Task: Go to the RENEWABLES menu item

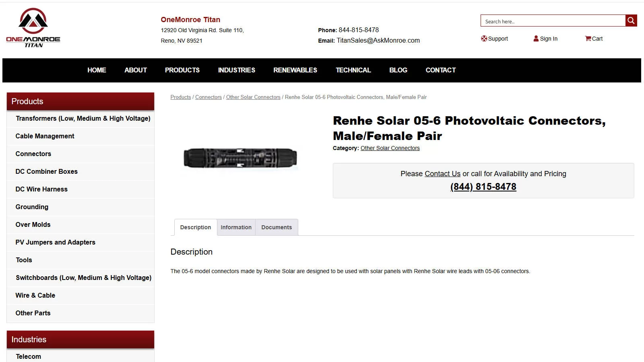Action: [x=295, y=70]
